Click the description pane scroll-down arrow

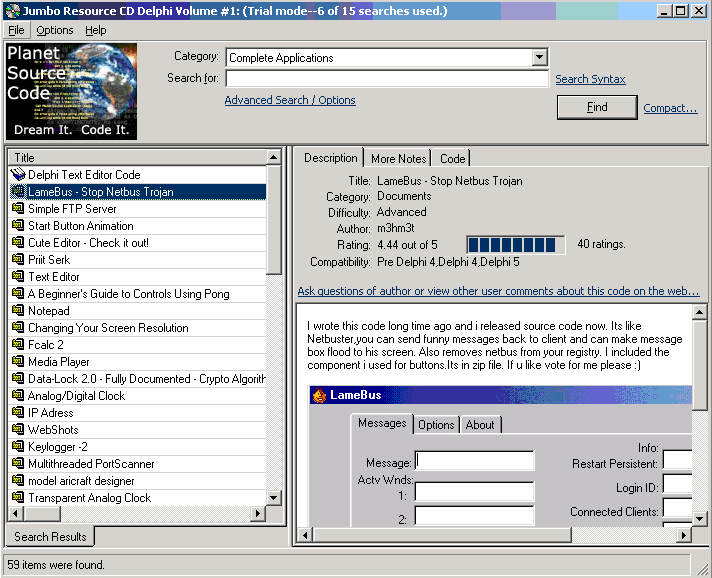[x=699, y=518]
